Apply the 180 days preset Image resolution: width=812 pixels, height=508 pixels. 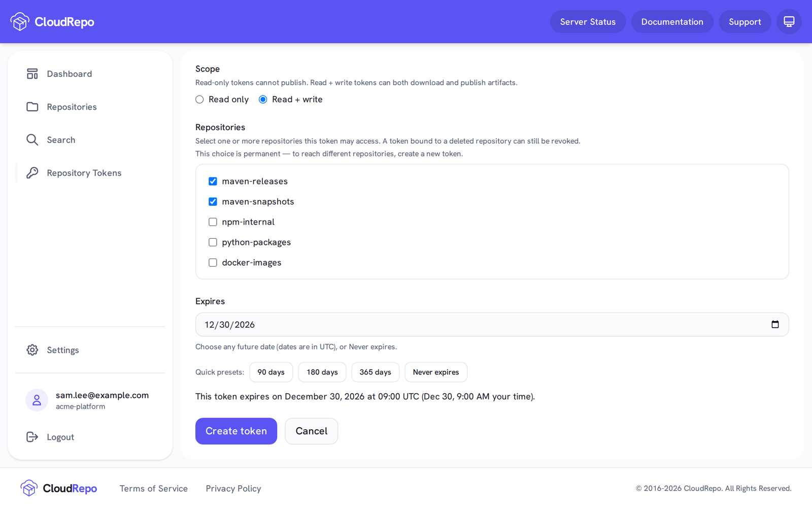tap(322, 372)
